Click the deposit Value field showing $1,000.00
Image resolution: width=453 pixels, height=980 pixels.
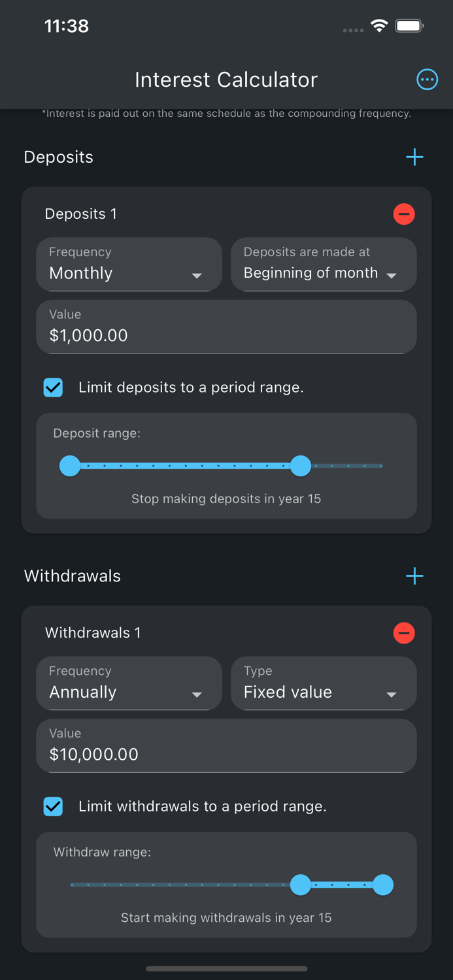pyautogui.click(x=226, y=327)
